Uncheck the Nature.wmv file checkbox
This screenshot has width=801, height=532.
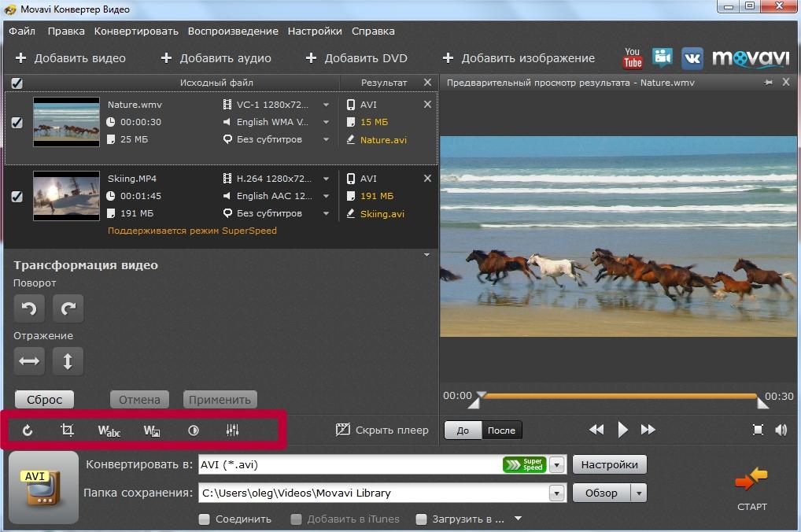(17, 123)
